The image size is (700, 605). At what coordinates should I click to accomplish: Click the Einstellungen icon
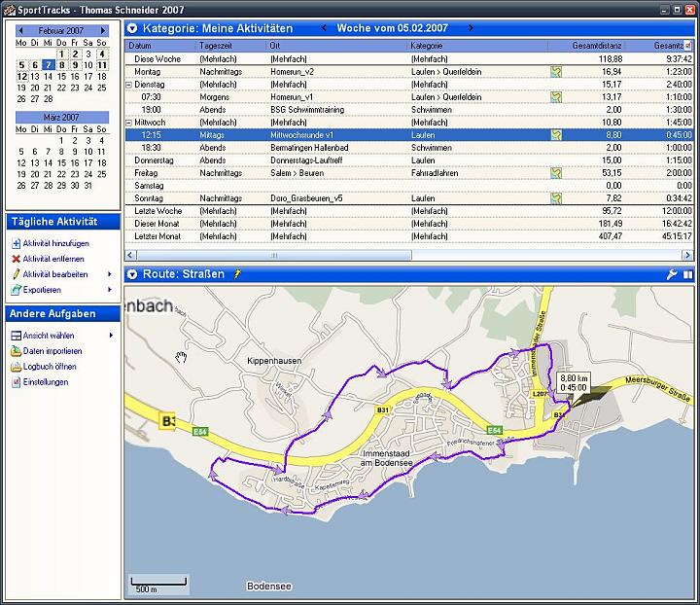coord(17,382)
